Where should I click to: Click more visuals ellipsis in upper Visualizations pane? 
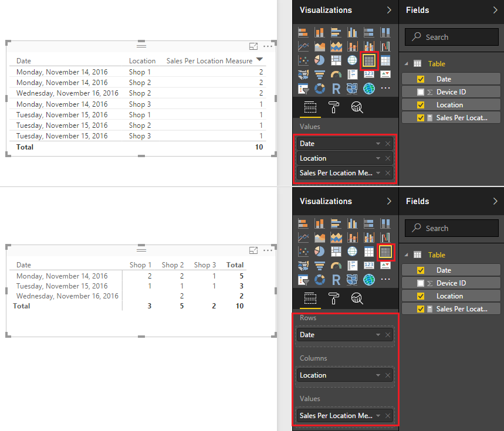[x=385, y=88]
